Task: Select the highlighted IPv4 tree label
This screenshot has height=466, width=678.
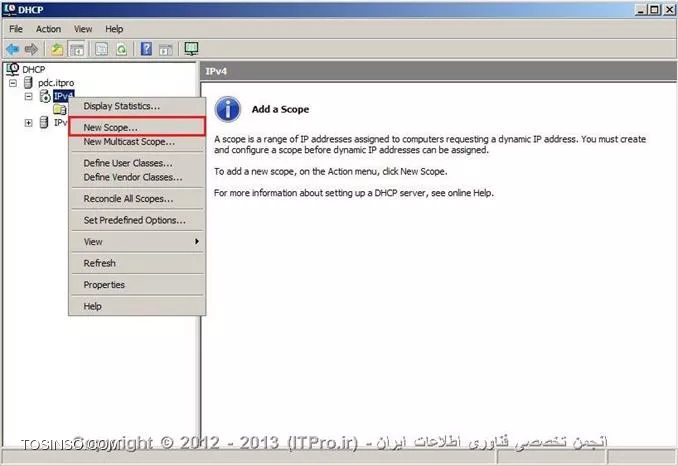Action: [x=64, y=96]
